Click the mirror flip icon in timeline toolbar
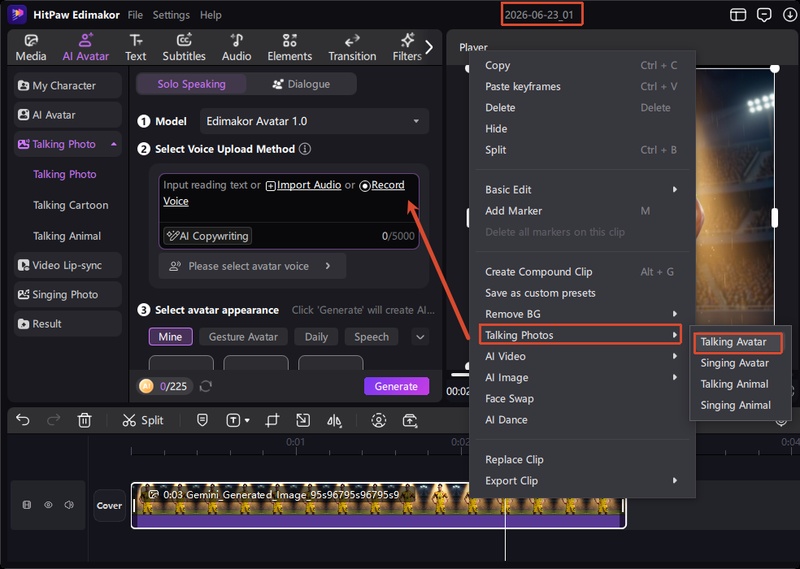 334,420
